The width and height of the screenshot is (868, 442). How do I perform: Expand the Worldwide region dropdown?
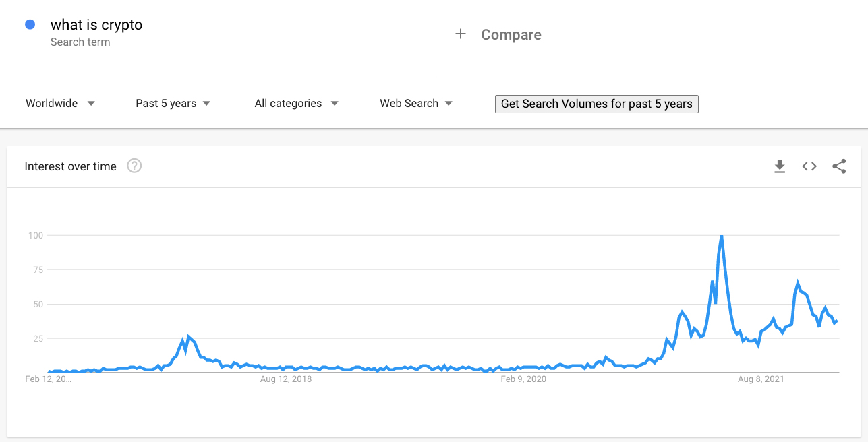point(61,104)
